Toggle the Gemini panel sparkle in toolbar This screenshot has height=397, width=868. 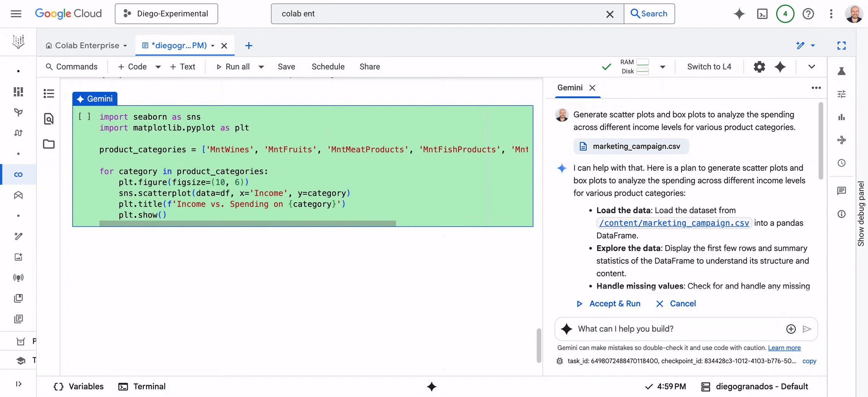780,67
